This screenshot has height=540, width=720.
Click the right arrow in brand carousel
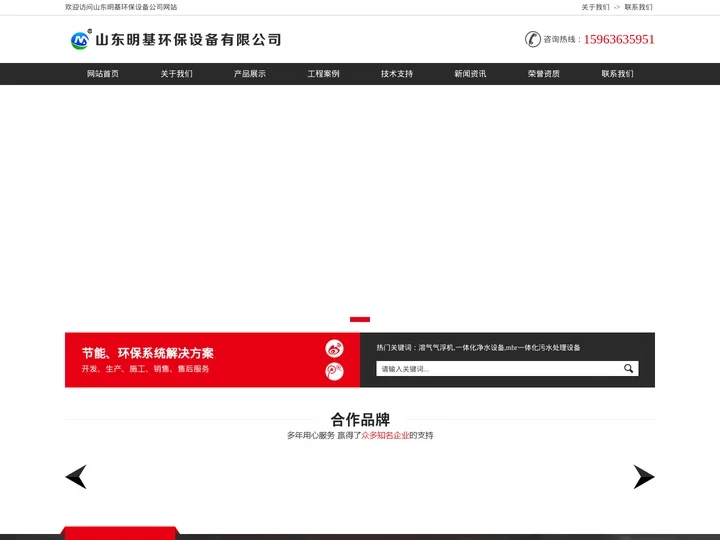coord(644,477)
